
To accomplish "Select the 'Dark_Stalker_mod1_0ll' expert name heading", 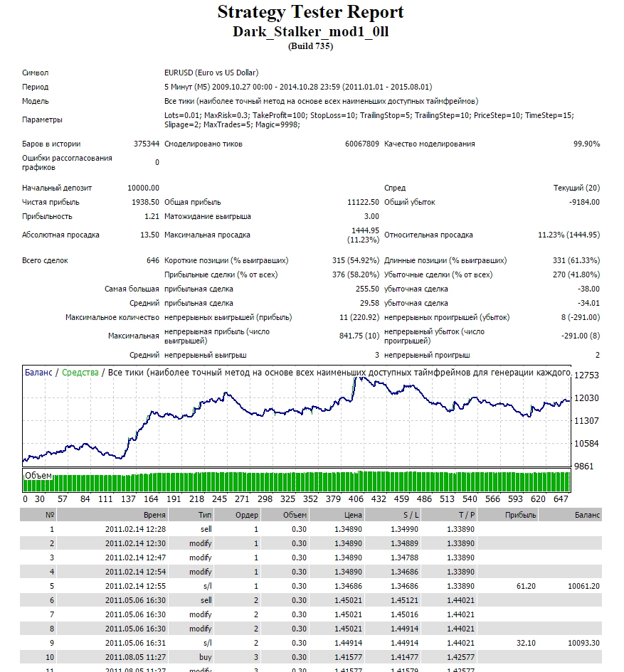I will coord(310,32).
